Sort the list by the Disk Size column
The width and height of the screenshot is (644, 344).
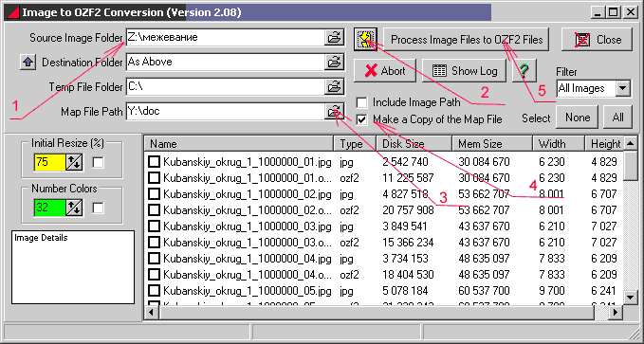[x=414, y=144]
